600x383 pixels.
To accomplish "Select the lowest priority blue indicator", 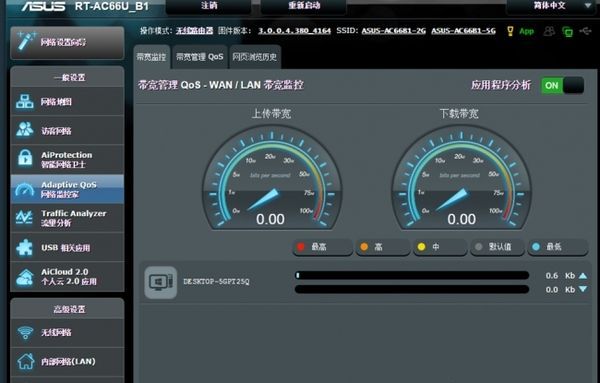I will coord(536,247).
